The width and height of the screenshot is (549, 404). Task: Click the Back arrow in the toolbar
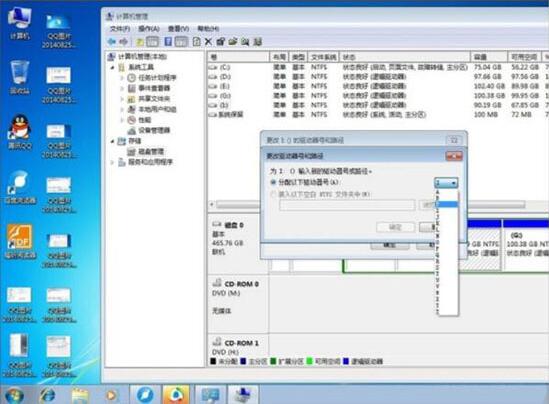coord(111,42)
